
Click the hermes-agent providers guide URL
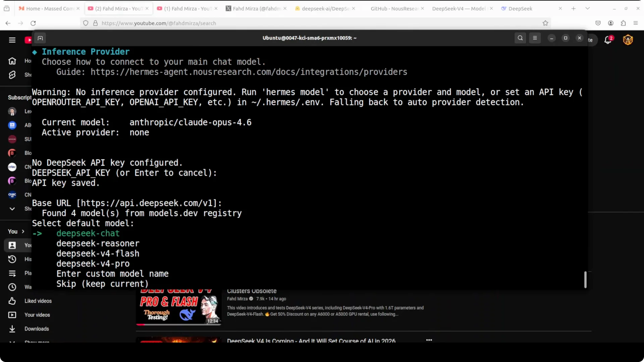pyautogui.click(x=249, y=72)
